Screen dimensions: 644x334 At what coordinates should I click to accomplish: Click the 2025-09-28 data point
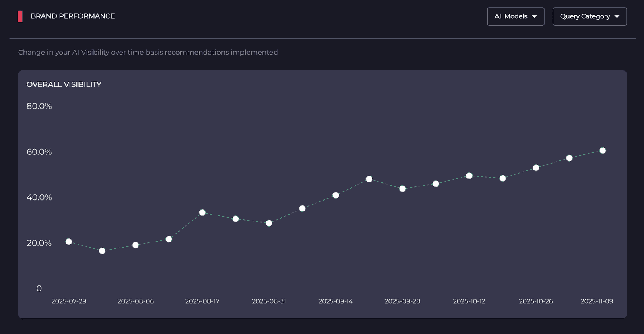pyautogui.click(x=402, y=189)
